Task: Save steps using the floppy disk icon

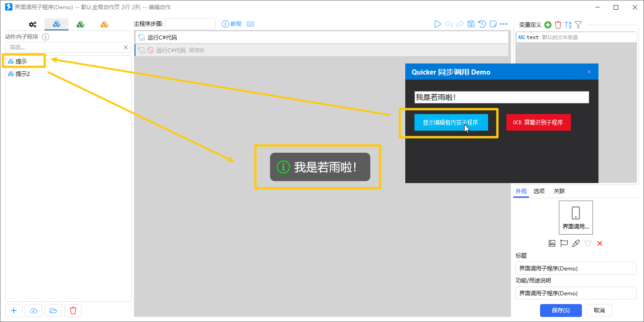Action: (471, 24)
